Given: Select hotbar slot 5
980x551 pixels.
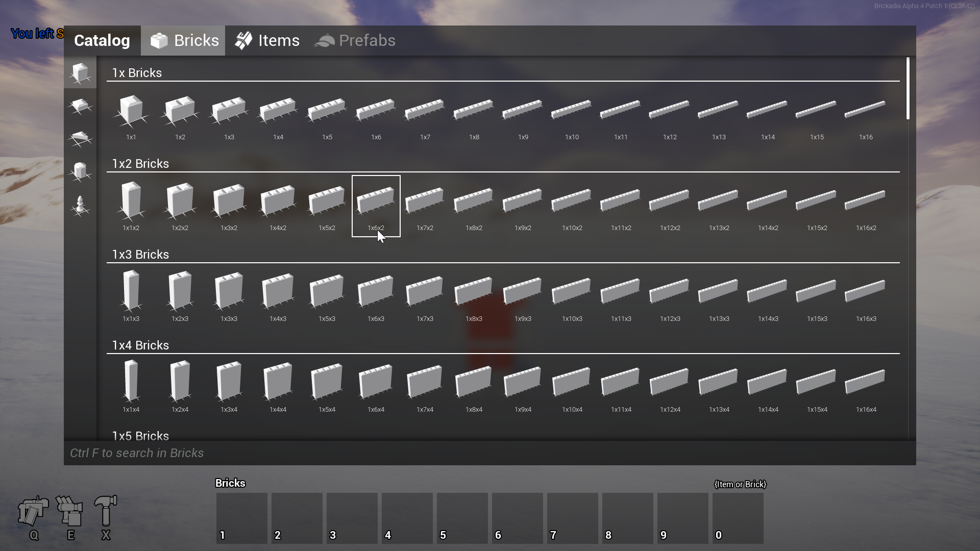Looking at the screenshot, I should [x=462, y=518].
